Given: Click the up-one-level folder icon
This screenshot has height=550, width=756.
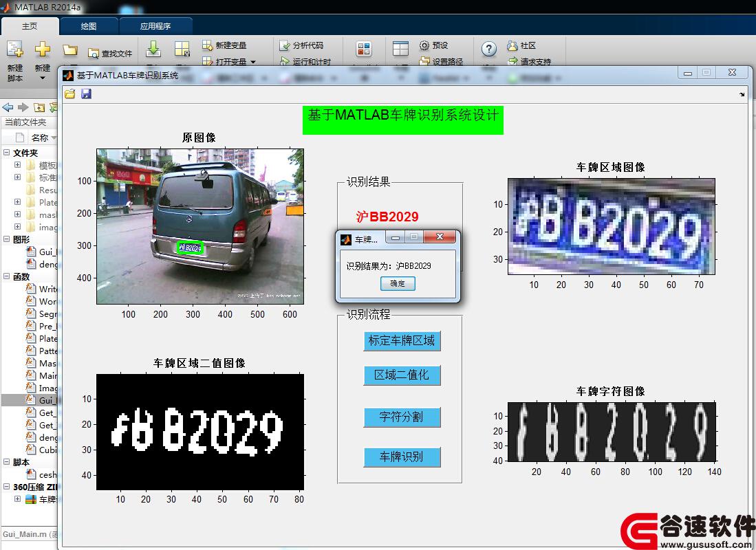Looking at the screenshot, I should (x=39, y=107).
